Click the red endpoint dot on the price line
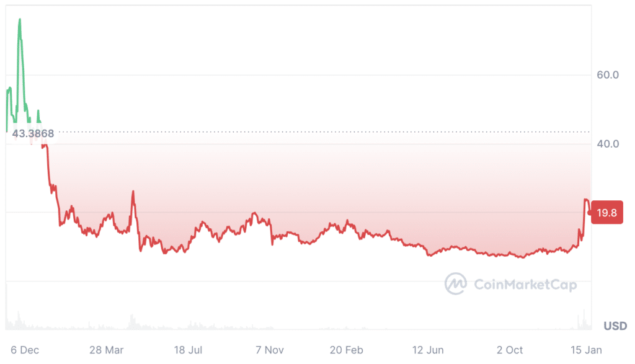 pyautogui.click(x=589, y=213)
